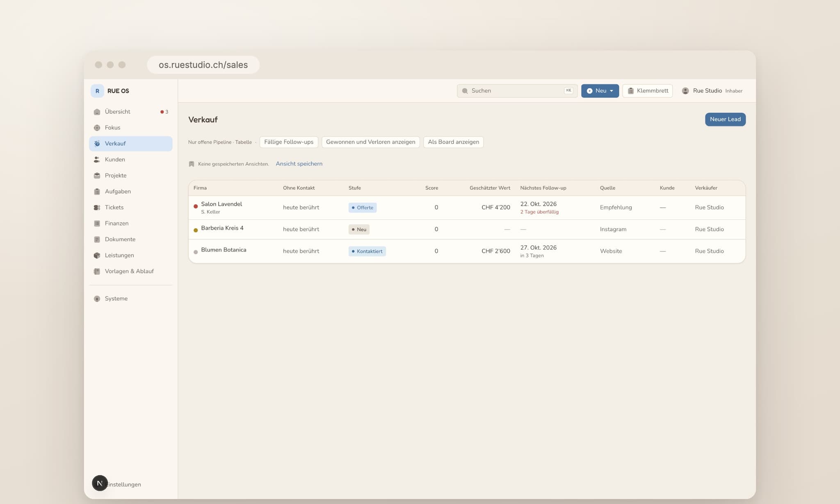Click the Offerte stage badge
The height and width of the screenshot is (504, 840).
pyautogui.click(x=363, y=208)
